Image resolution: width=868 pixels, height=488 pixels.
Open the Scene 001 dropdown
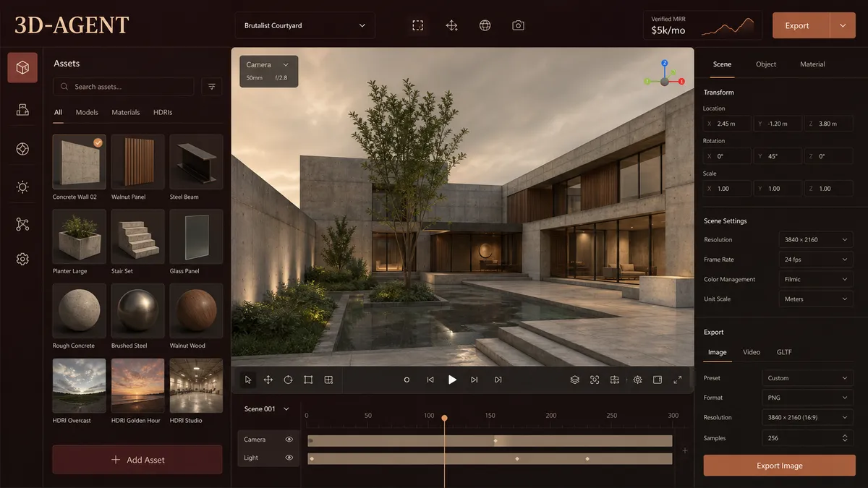[x=267, y=409]
